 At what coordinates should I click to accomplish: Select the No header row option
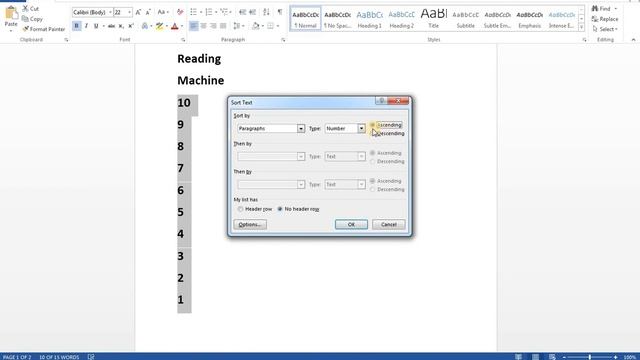click(298, 209)
